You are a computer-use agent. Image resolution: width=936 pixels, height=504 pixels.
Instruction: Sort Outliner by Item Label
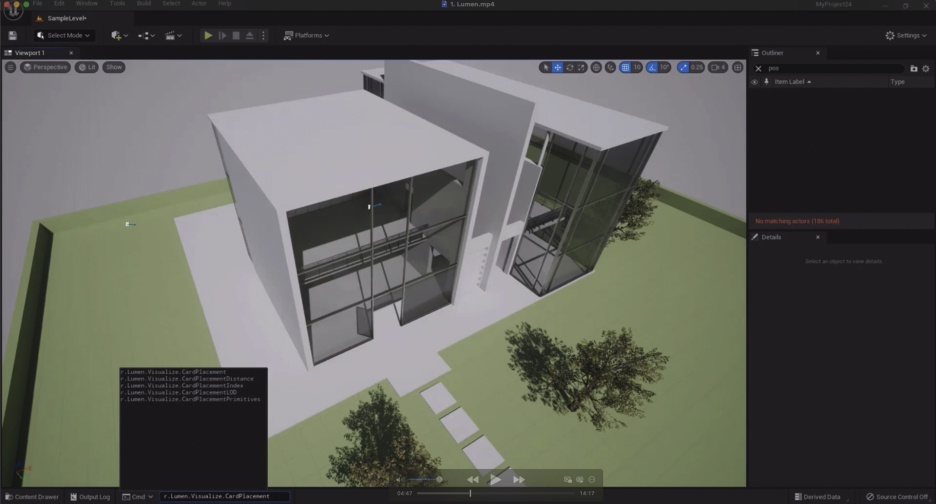[x=792, y=82]
